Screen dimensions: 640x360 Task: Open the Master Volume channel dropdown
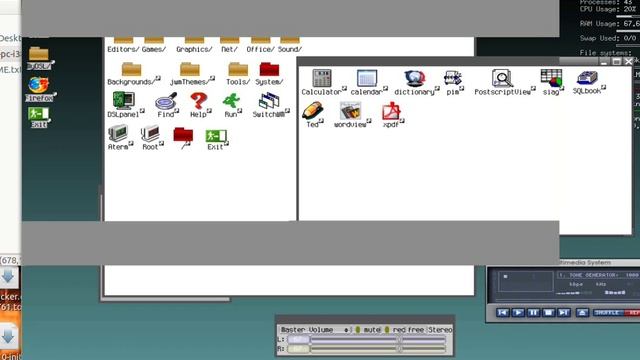[x=314, y=329]
